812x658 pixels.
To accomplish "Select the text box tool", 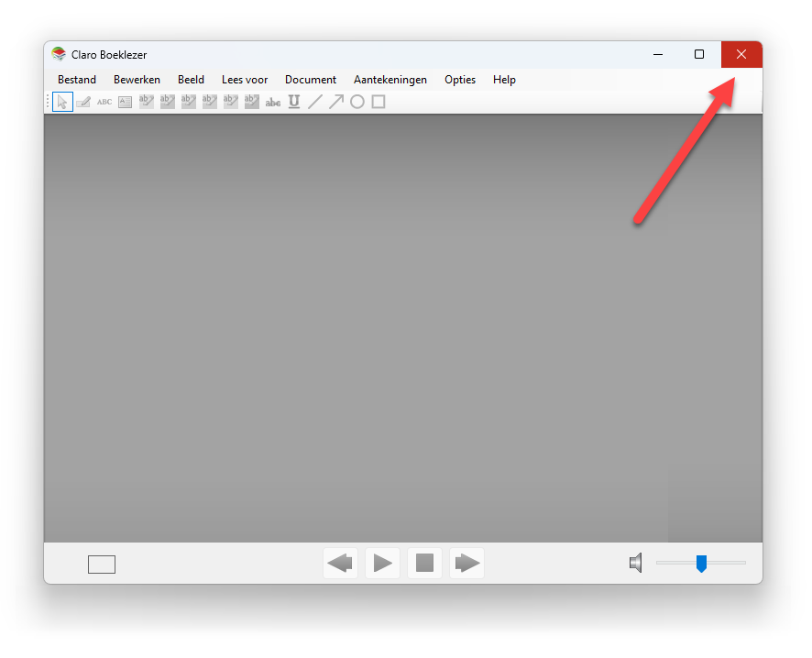I will (126, 102).
